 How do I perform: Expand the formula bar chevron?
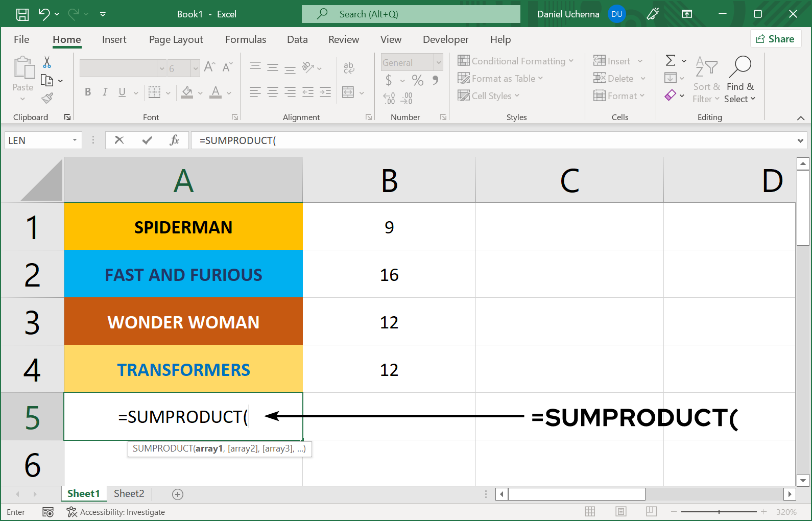click(x=800, y=140)
